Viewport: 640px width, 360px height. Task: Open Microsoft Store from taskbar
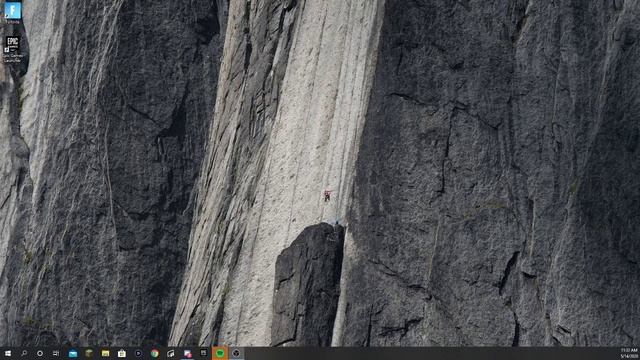coord(122,353)
